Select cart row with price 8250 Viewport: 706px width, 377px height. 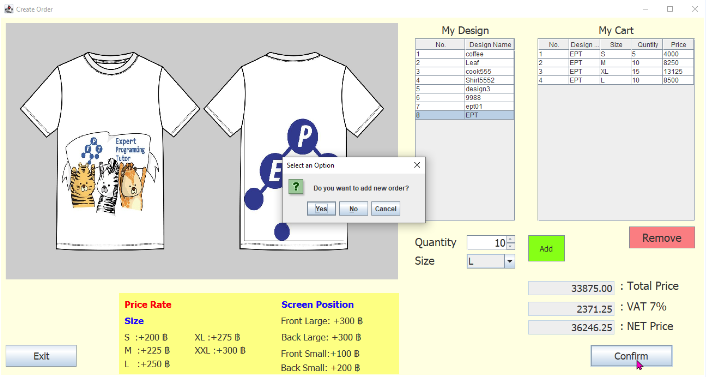click(x=615, y=63)
